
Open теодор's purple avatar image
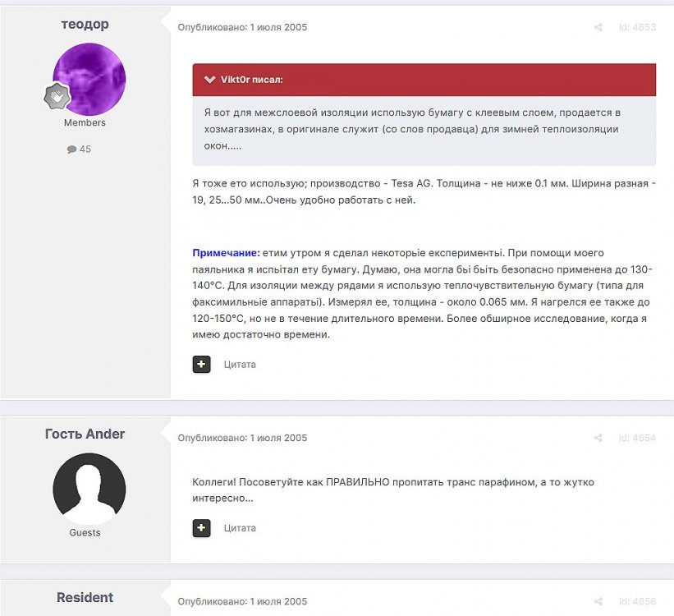coord(89,79)
